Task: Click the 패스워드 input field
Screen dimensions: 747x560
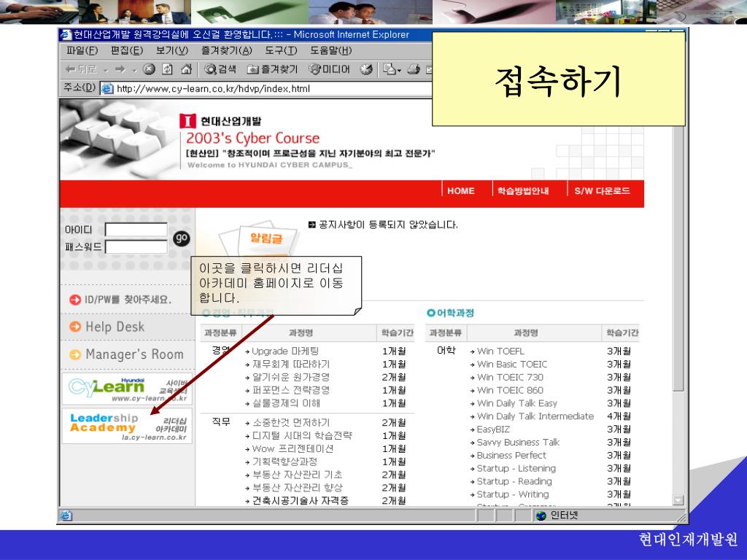Action: click(x=136, y=246)
